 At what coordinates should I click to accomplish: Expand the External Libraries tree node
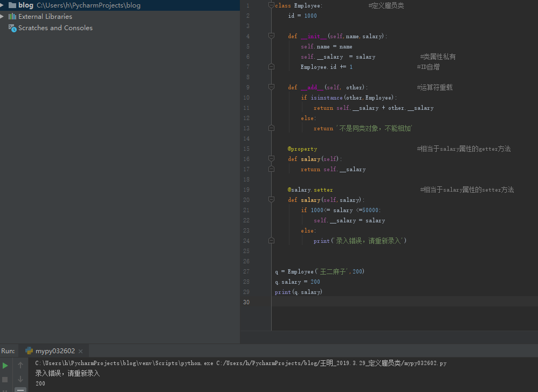click(2, 17)
